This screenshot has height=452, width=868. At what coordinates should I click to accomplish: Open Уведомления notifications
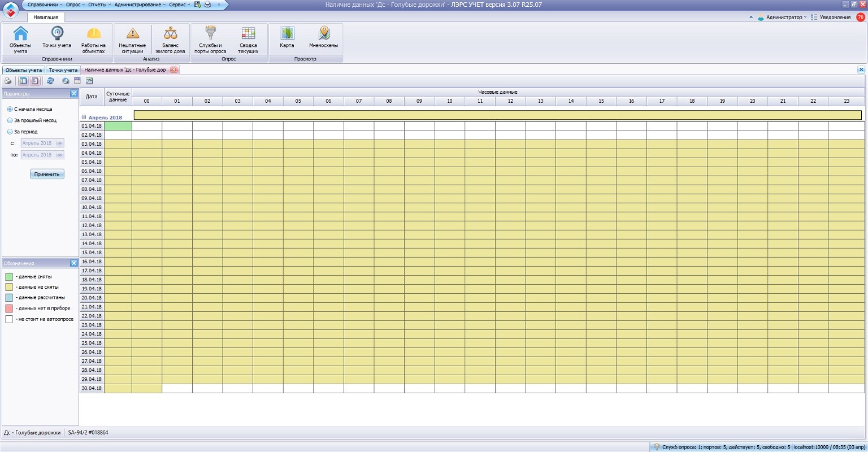(830, 18)
